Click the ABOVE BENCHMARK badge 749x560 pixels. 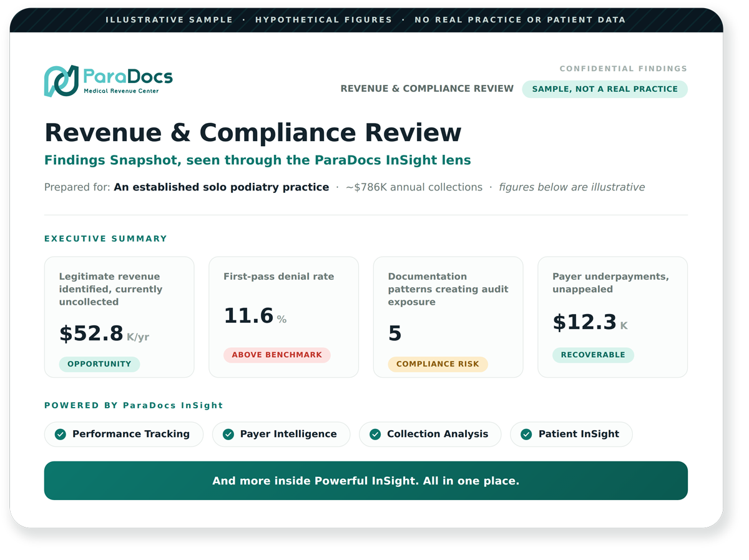tap(277, 355)
